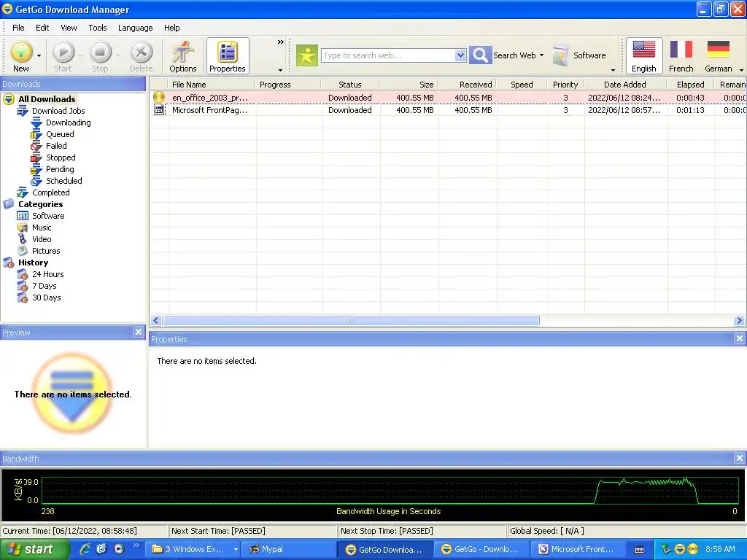This screenshot has height=560, width=747.
Task: Sort by the Status column header
Action: tap(350, 85)
